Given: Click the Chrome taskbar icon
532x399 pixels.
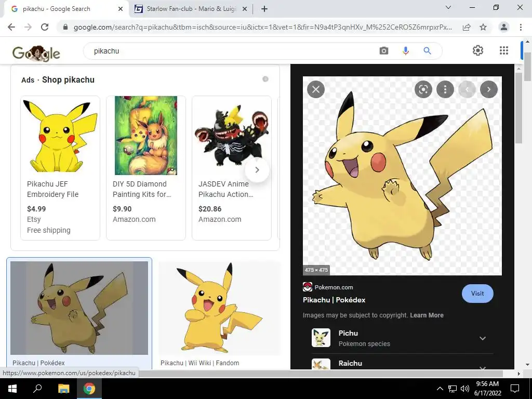Looking at the screenshot, I should [x=89, y=389].
